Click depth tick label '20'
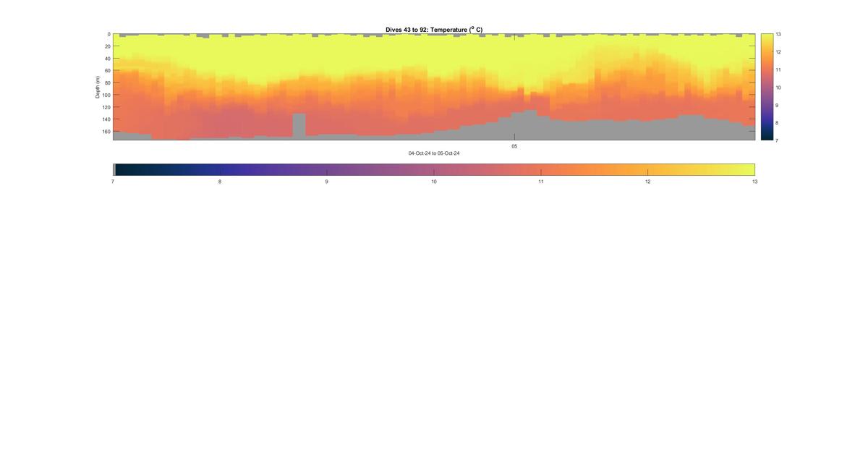 [107, 46]
